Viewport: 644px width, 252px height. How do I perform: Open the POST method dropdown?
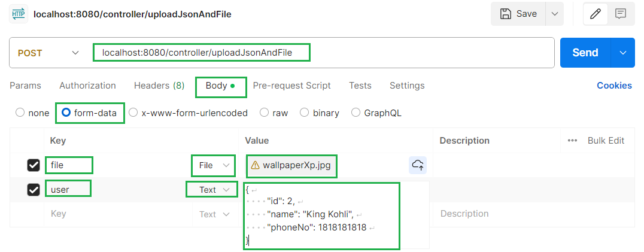pos(48,53)
